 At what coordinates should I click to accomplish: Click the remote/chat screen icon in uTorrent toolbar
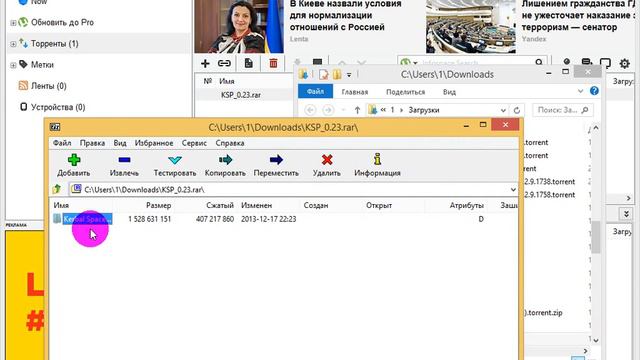point(605,63)
